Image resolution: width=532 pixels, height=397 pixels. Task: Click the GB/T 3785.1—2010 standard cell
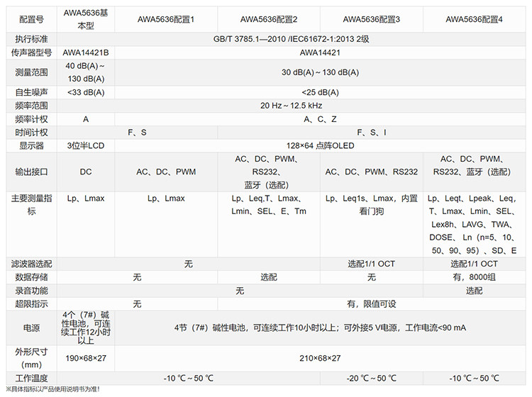[x=292, y=39]
